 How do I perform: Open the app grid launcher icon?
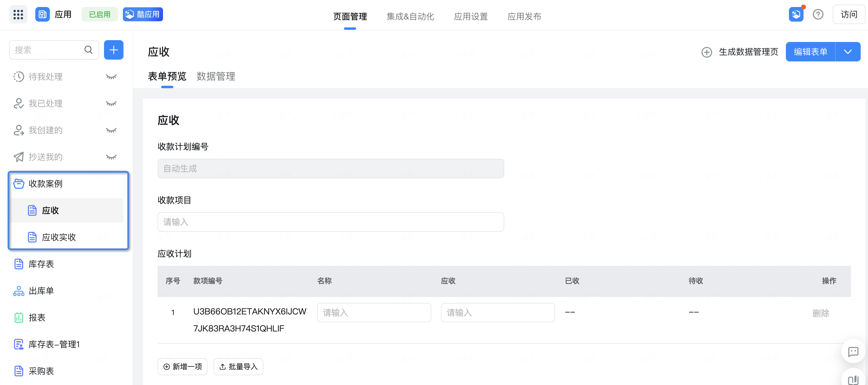pyautogui.click(x=18, y=15)
